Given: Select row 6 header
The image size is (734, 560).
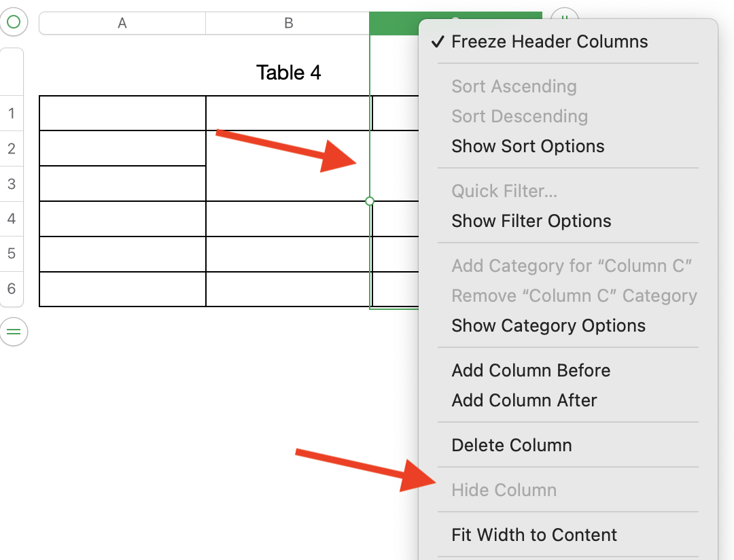Looking at the screenshot, I should 12,289.
